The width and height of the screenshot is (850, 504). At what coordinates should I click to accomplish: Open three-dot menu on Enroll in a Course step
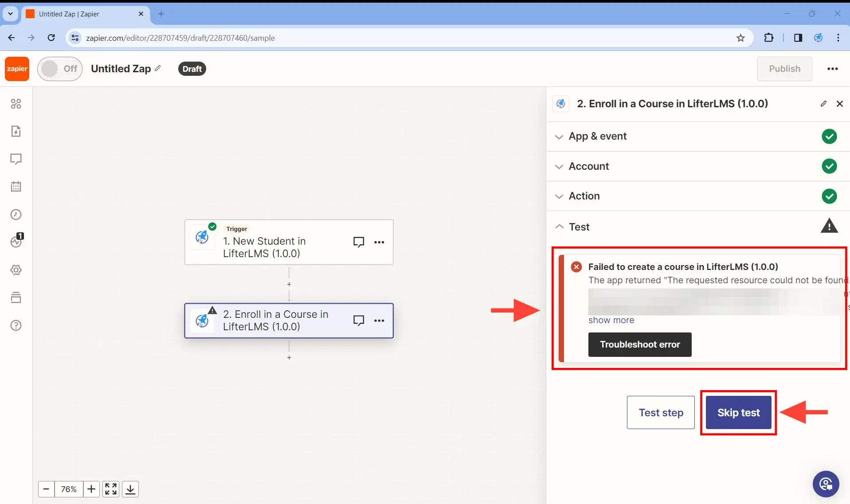pyautogui.click(x=379, y=320)
